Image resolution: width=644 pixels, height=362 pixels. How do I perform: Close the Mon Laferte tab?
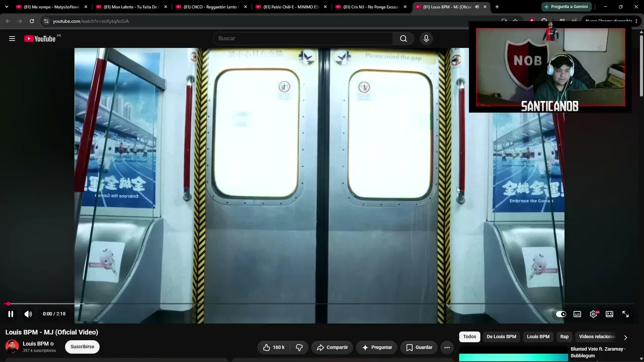point(166,7)
